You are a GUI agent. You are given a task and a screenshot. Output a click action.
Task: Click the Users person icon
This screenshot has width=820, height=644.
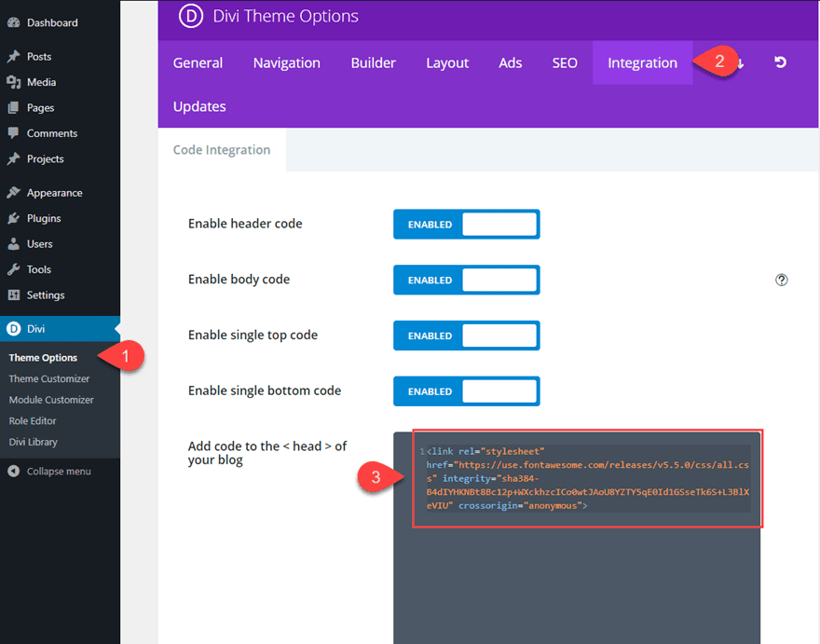pos(14,244)
